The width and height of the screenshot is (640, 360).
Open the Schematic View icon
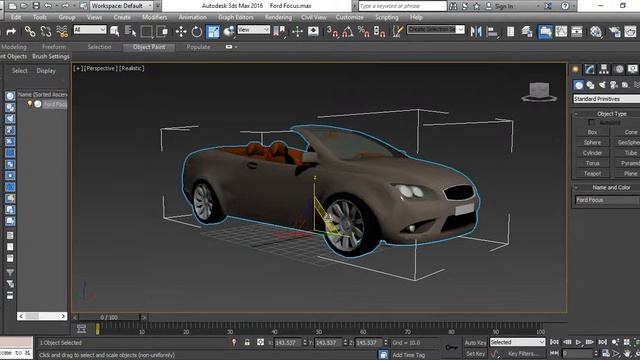click(576, 31)
